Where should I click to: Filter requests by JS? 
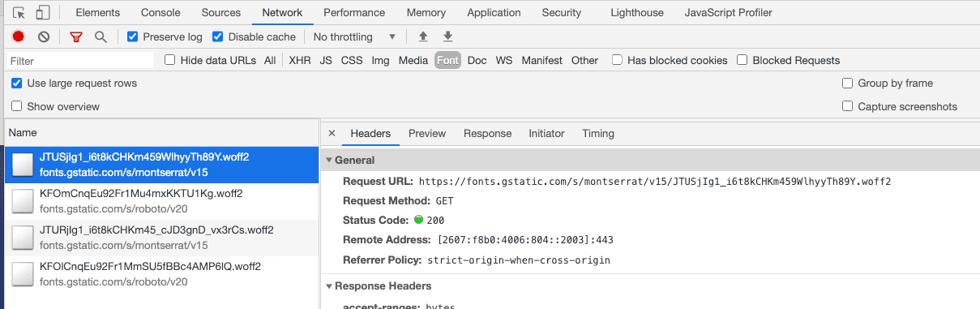326,60
